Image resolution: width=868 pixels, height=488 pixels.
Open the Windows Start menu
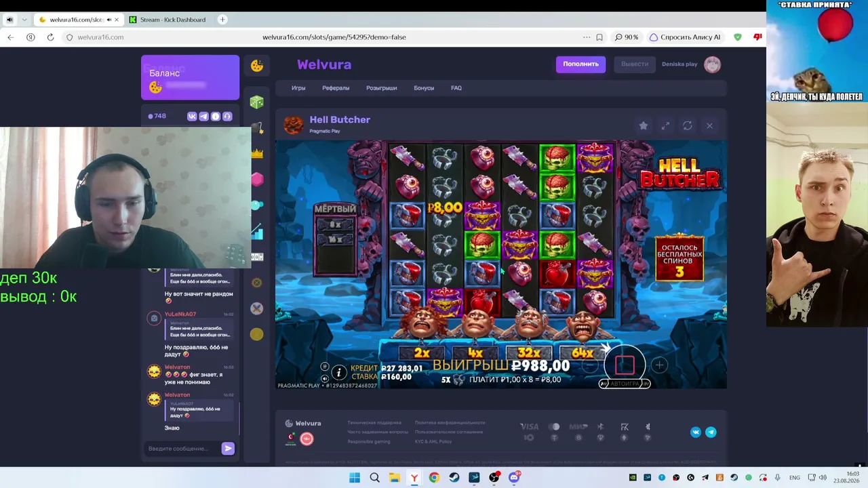355,478
